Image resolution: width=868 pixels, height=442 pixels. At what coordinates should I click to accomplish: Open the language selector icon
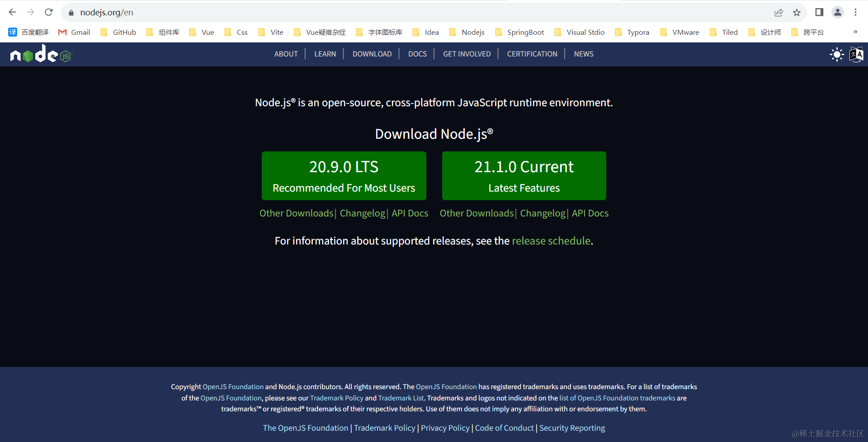(856, 54)
